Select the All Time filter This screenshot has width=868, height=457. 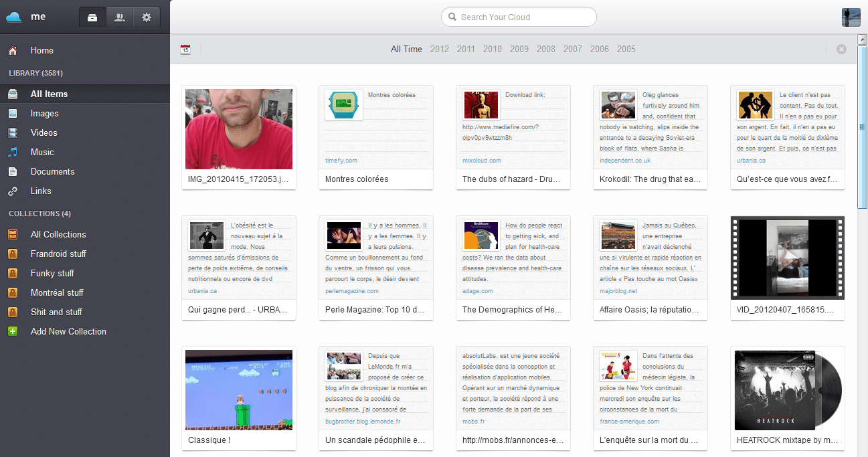pos(406,49)
